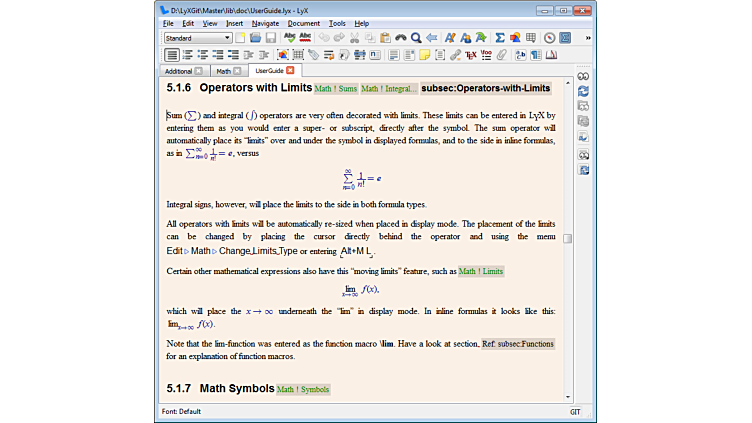Viewport: 752px width, 423px height.
Task: Open Find and Replace magnifier icon
Action: (x=415, y=38)
